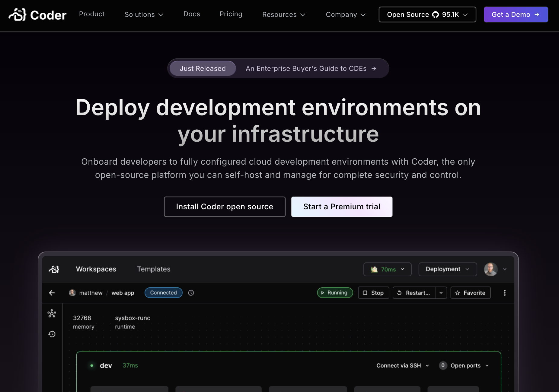
Task: Click the web app breadcrumb
Action: [x=123, y=293]
